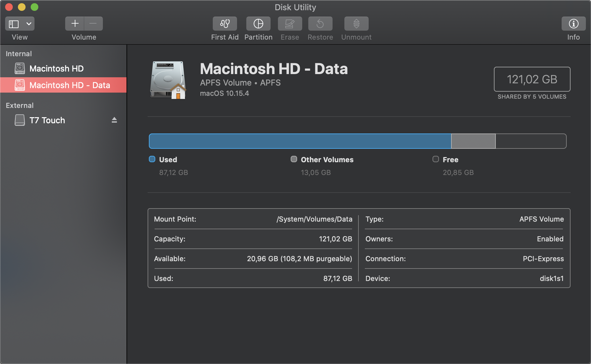
Task: Click the gray Other Volumes bar segment
Action: [473, 141]
